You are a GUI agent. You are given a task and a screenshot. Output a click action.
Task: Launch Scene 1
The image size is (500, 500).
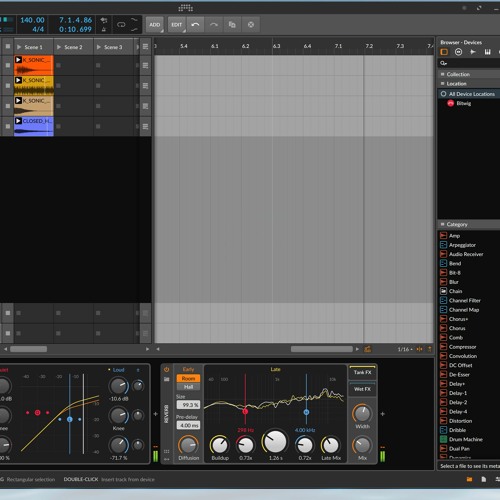[19, 47]
